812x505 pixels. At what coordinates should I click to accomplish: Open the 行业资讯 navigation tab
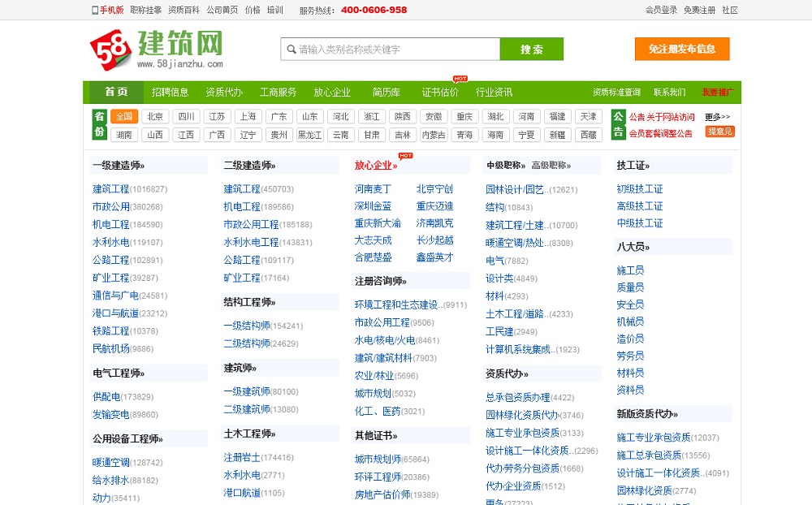tap(494, 93)
